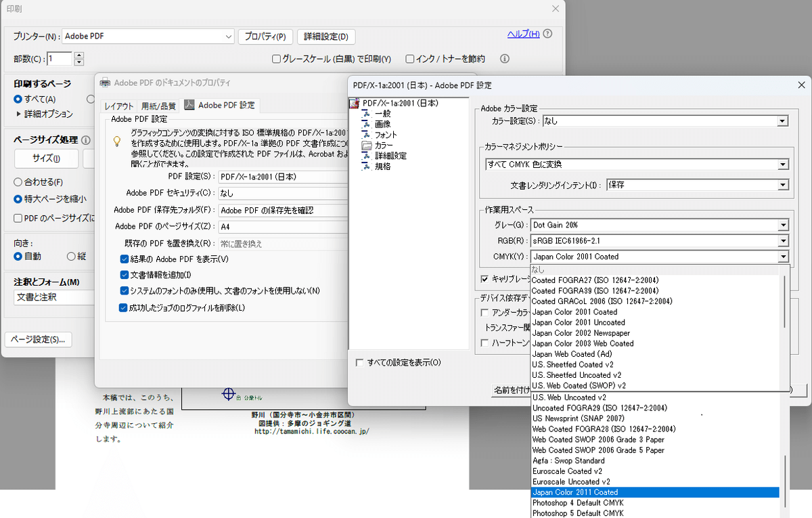The height and width of the screenshot is (518, 812).
Task: Enable インク / トナーを節約 checkbox
Action: tap(409, 59)
